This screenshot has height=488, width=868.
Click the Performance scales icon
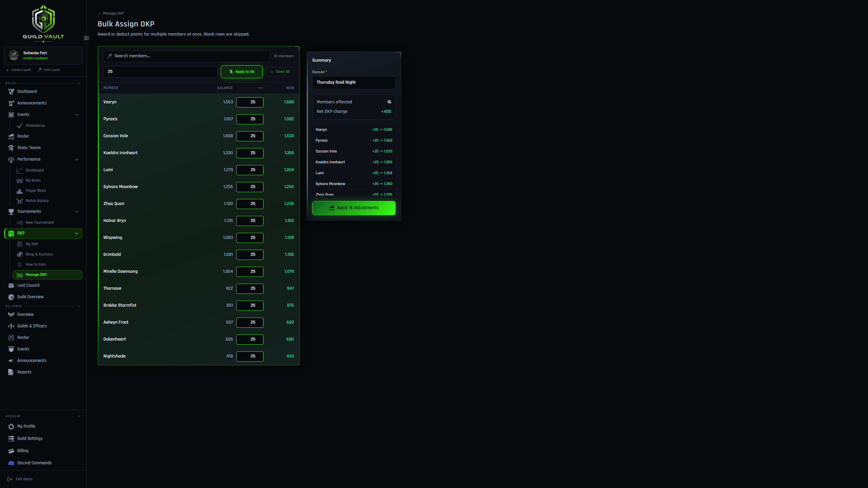point(11,159)
